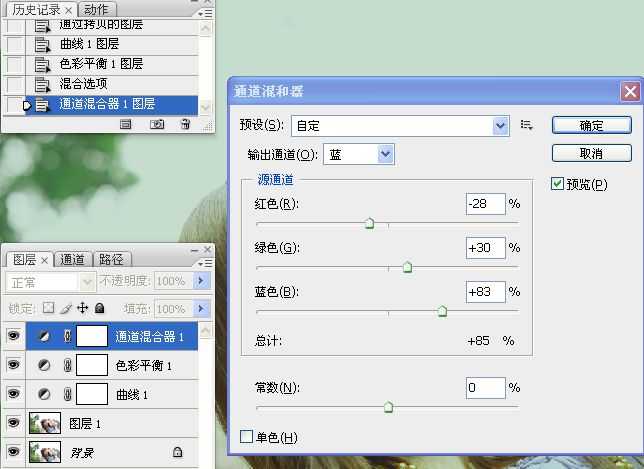644x469 pixels.
Task: Click the 确定 button
Action: coord(591,125)
